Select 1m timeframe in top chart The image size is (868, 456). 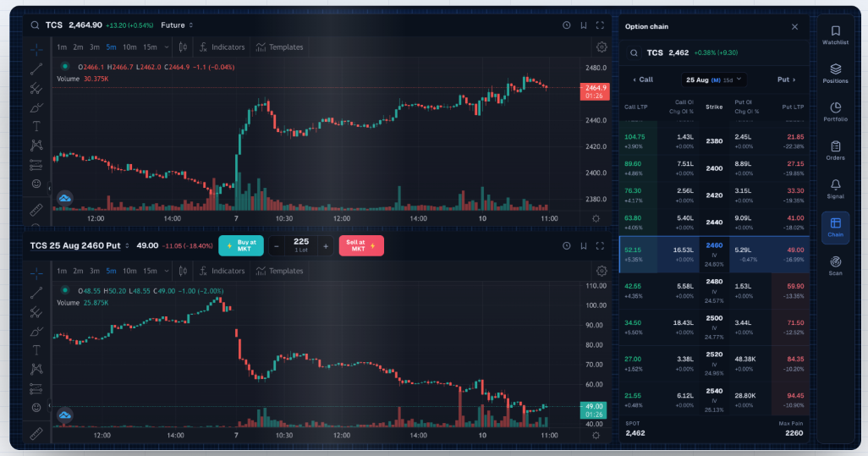coord(62,47)
